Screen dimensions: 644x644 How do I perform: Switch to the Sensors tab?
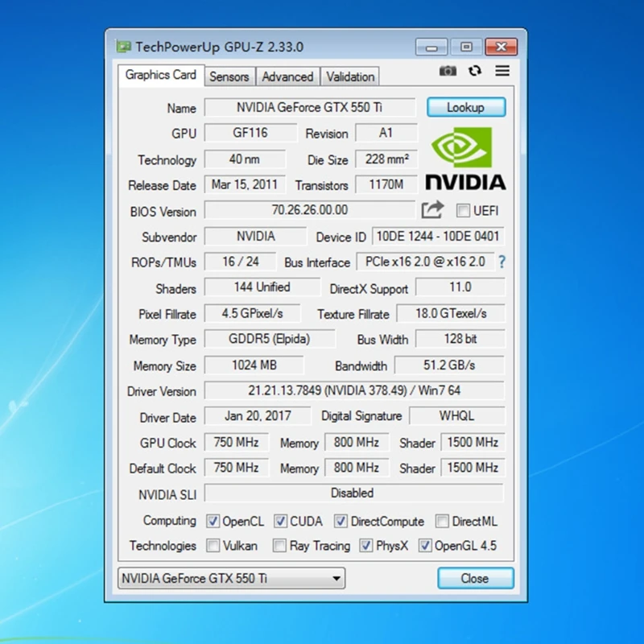[229, 76]
